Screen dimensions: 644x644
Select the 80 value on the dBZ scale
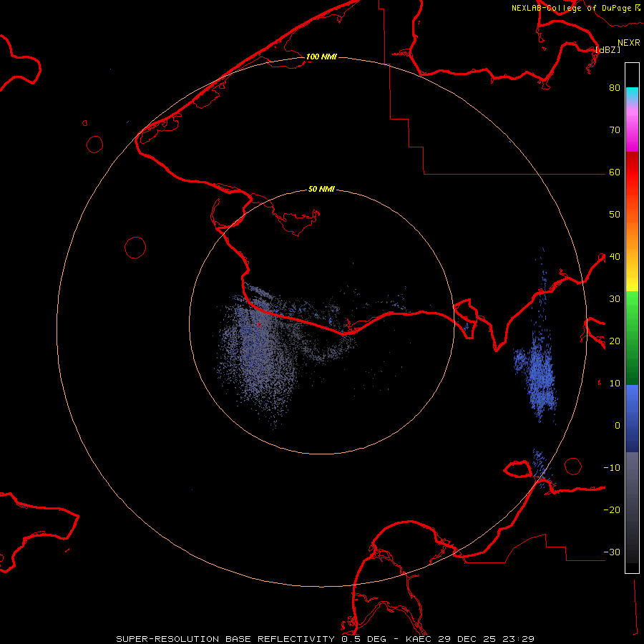tap(615, 87)
